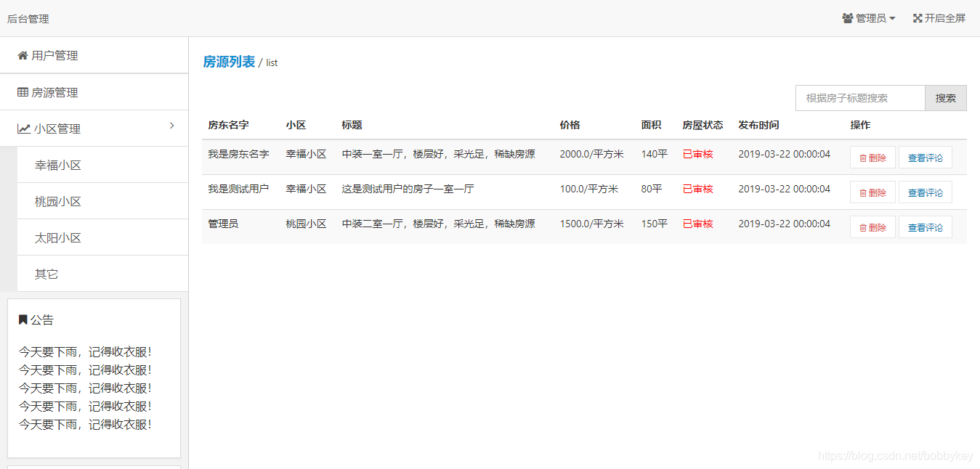Click the title 中装二室一厅，楼层好，采光足，稀缺房源
Viewport: 980px width, 469px height.
439,224
